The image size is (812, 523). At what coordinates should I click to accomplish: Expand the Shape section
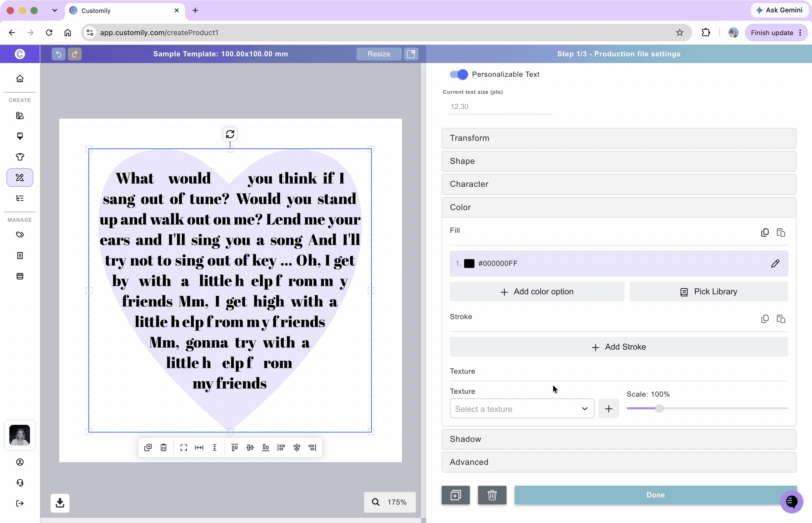619,161
